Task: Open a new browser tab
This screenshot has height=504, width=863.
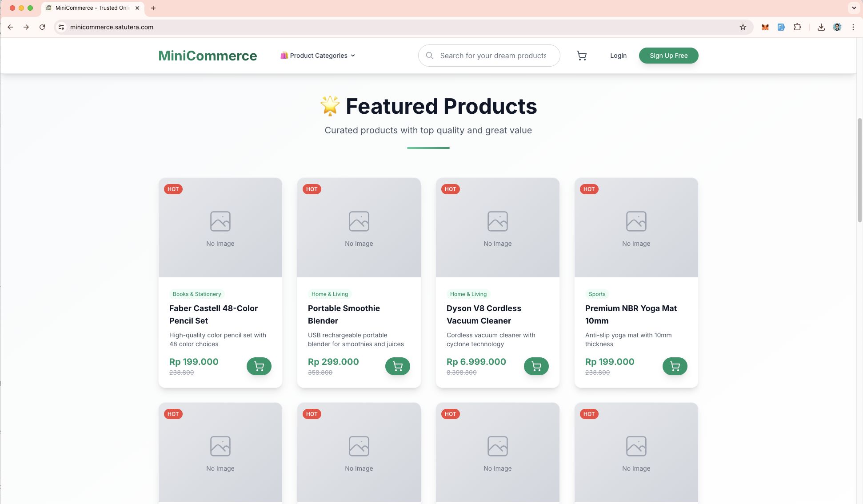Action: 153,8
